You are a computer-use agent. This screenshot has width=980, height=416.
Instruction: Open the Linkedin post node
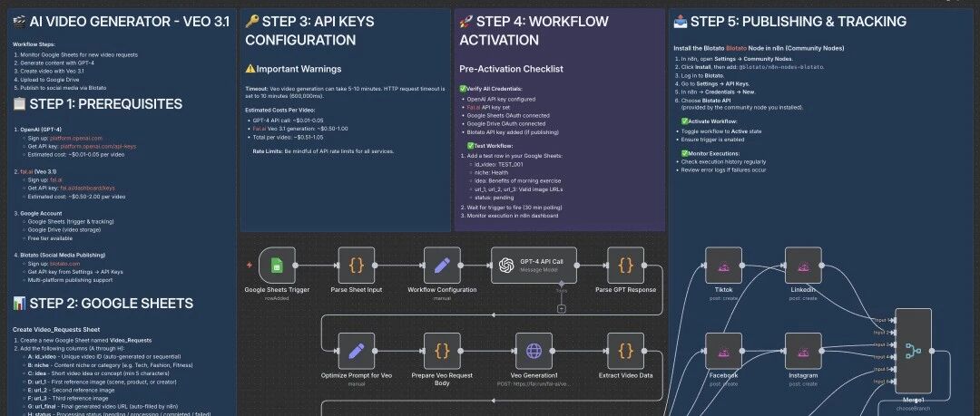[802, 266]
